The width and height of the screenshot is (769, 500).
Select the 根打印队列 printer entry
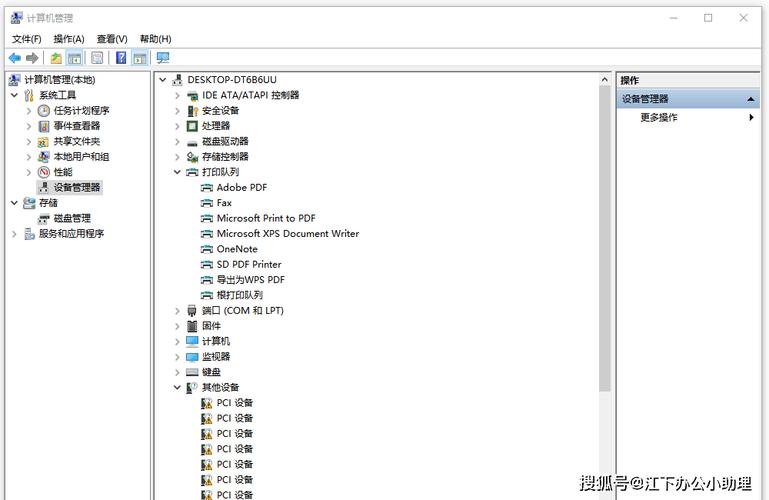[x=239, y=295]
